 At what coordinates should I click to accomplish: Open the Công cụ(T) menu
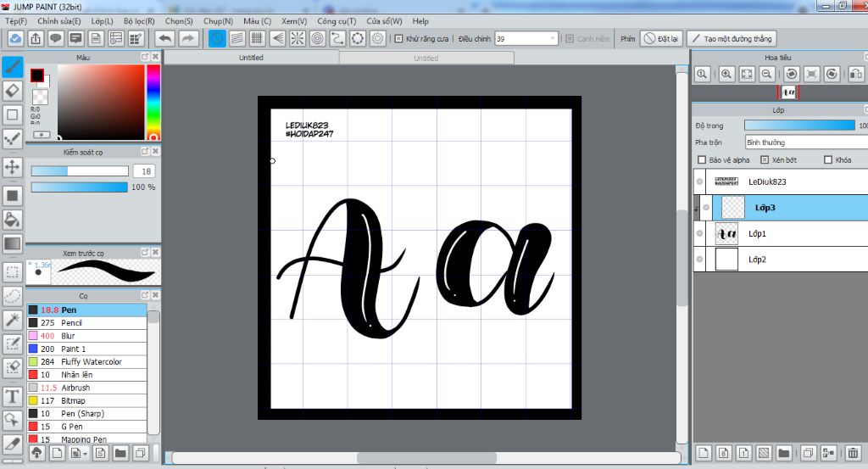click(x=337, y=21)
